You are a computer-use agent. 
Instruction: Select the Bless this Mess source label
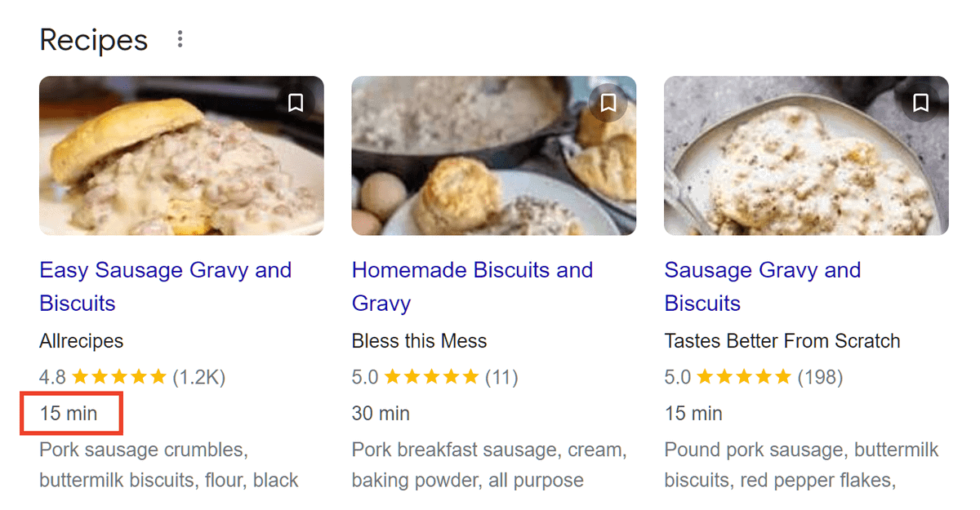(x=419, y=341)
